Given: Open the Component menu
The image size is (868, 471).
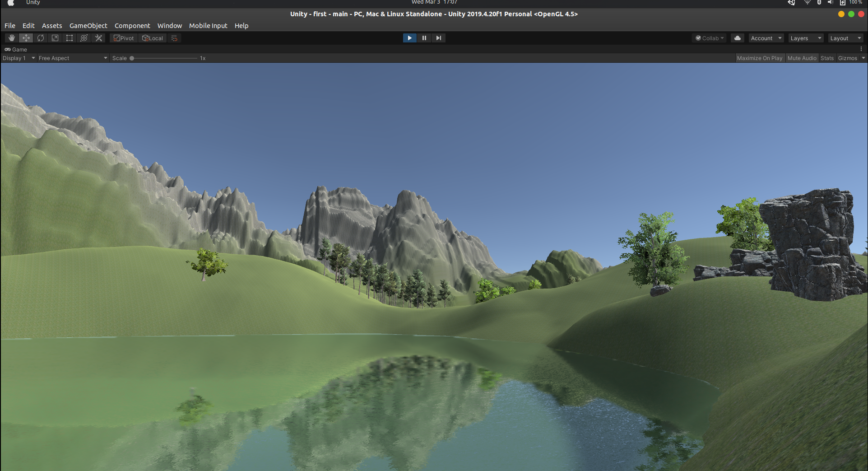Looking at the screenshot, I should (132, 26).
